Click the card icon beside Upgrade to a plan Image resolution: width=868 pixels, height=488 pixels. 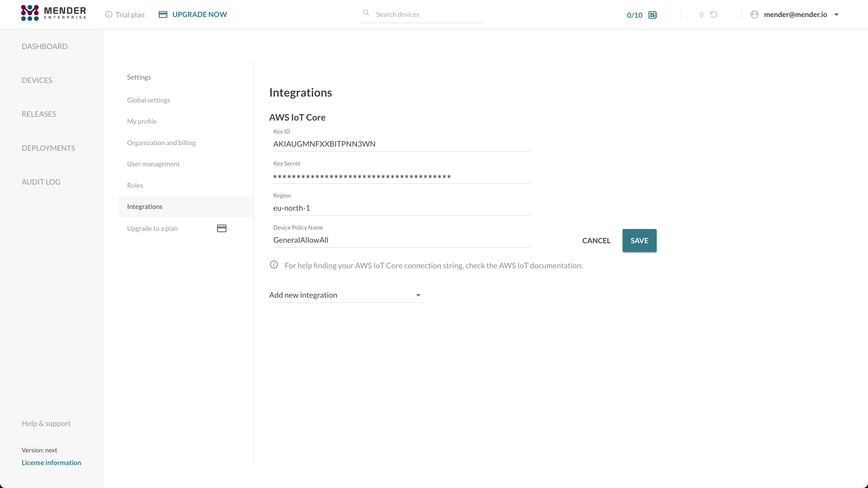(x=221, y=228)
